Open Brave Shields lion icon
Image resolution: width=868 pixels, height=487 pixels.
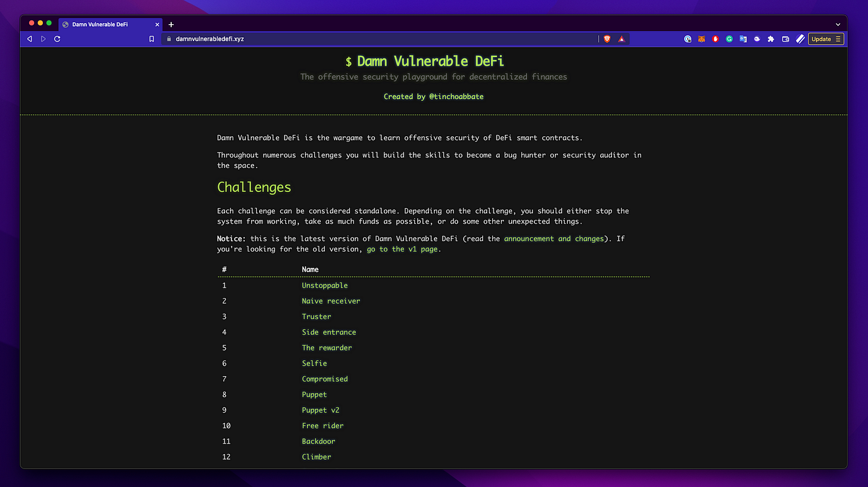click(x=607, y=39)
